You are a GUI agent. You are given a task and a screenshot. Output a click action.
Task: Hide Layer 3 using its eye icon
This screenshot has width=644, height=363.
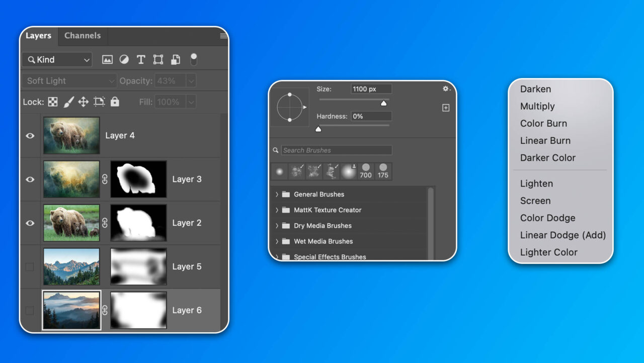(x=30, y=179)
